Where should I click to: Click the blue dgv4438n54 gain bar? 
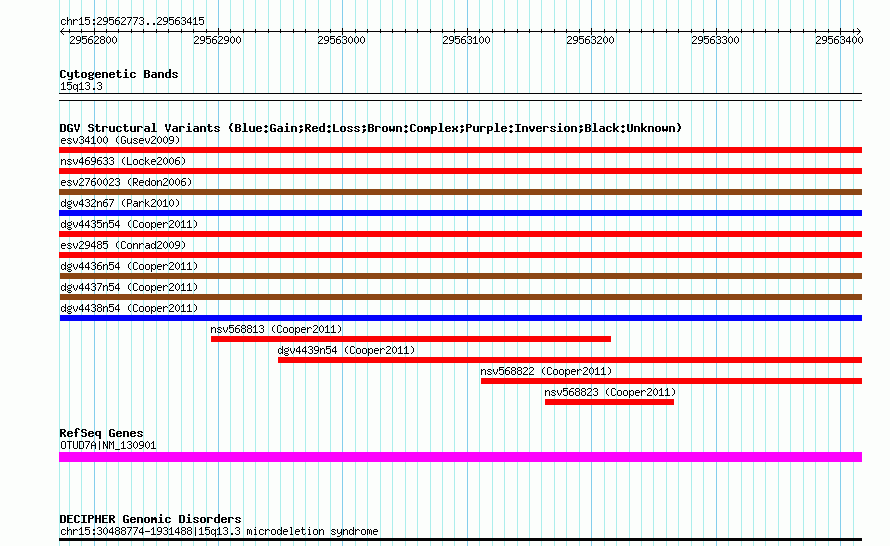pyautogui.click(x=460, y=318)
